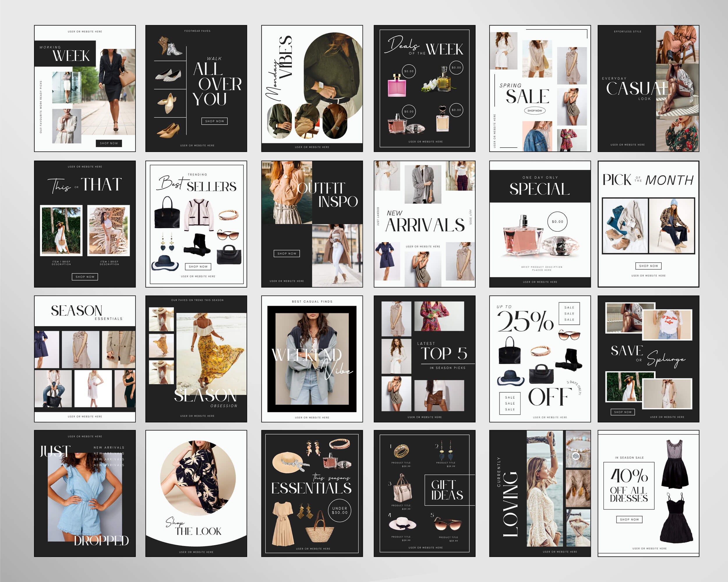Open the Working Week template thumbnail
The height and width of the screenshot is (582, 728).
point(85,88)
